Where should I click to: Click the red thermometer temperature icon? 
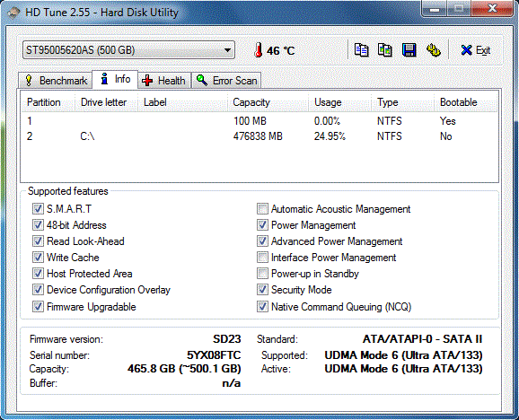[x=259, y=50]
